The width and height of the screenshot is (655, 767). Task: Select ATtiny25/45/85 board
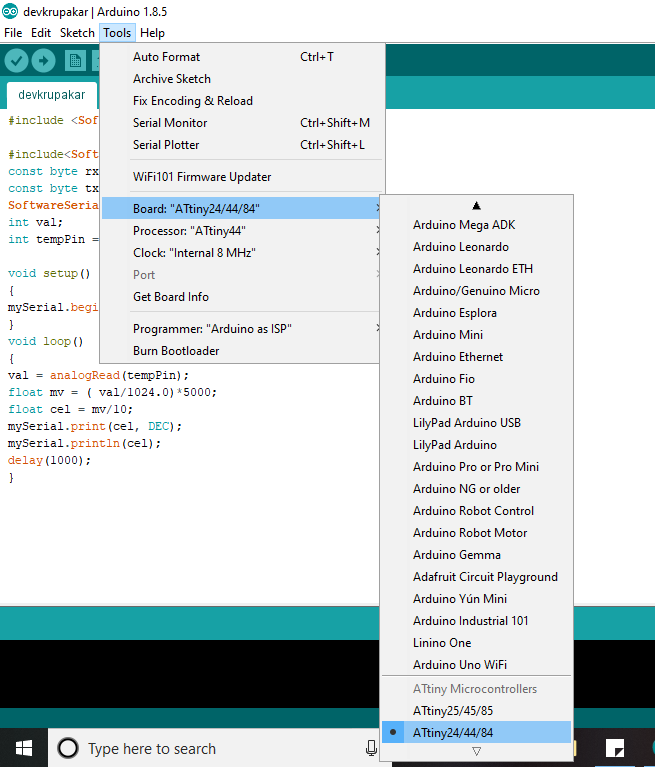[x=476, y=710]
